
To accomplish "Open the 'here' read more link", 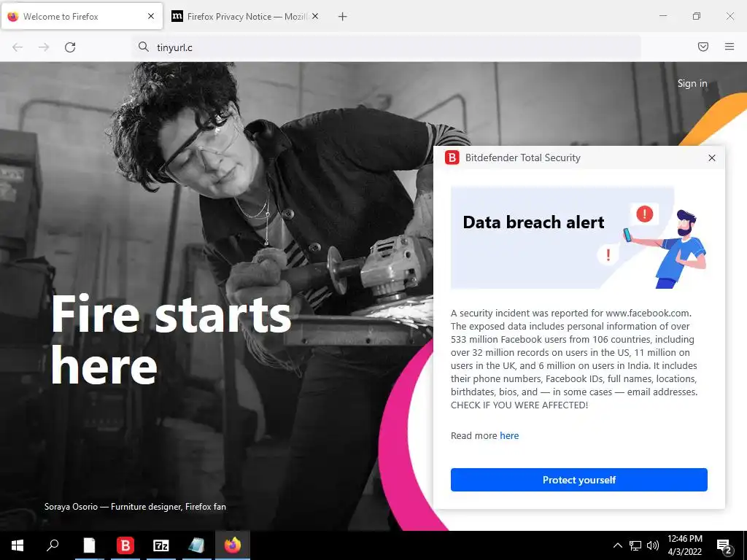I will coord(509,436).
